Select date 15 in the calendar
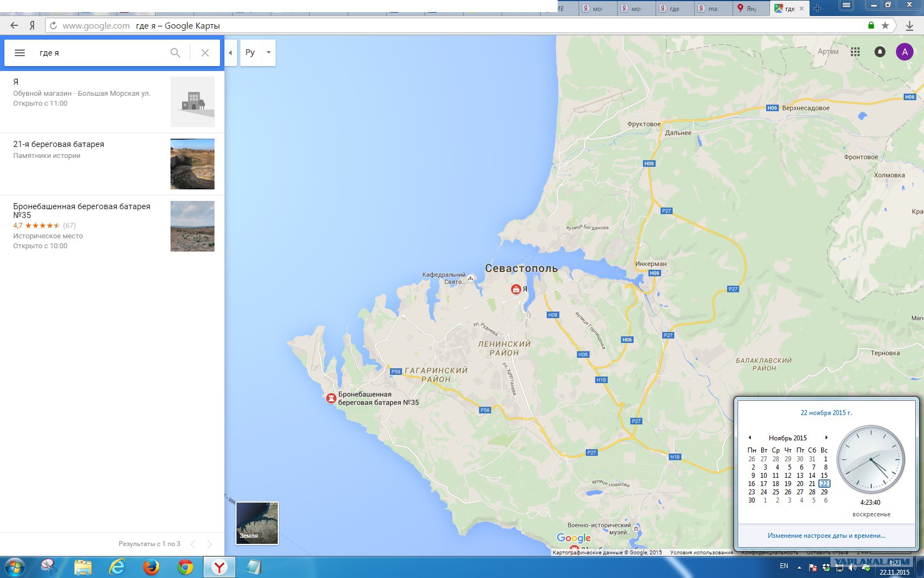 [824, 476]
